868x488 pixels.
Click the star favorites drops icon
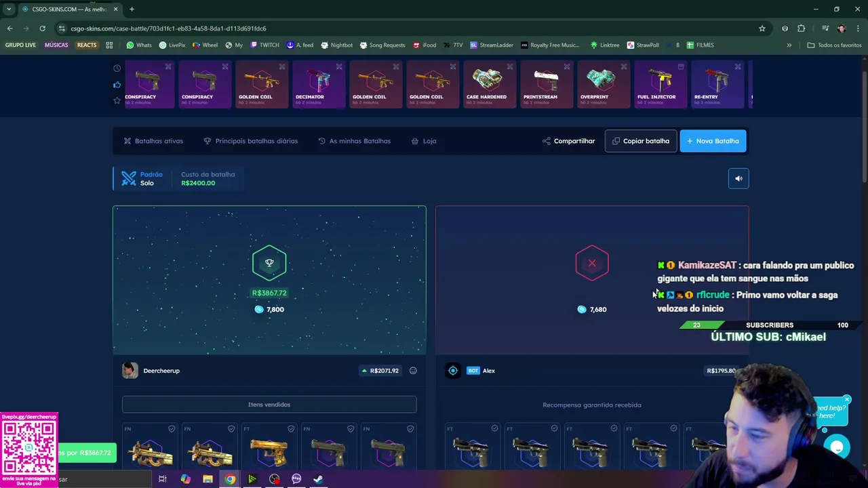pyautogui.click(x=117, y=100)
